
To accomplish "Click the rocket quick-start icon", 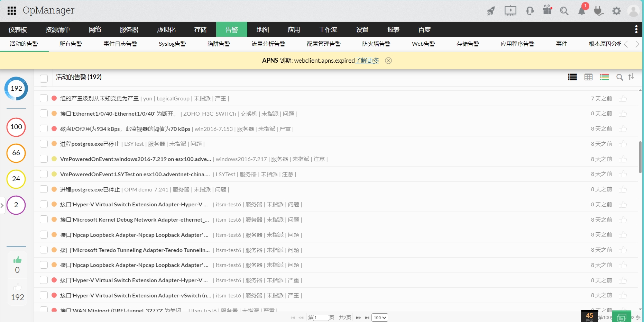I will (x=491, y=11).
